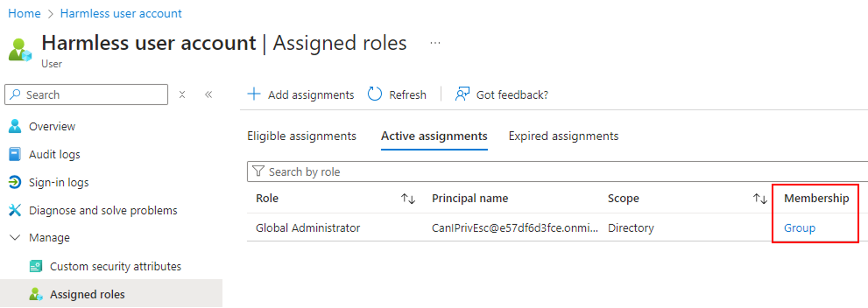The image size is (868, 308).
Task: Click the Refresh circular arrow icon
Action: click(x=375, y=94)
